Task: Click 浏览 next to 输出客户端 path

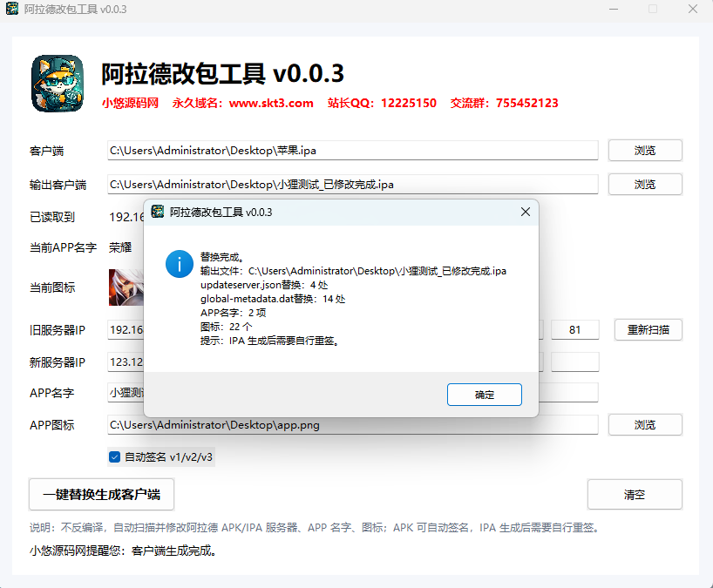Action: 645,185
